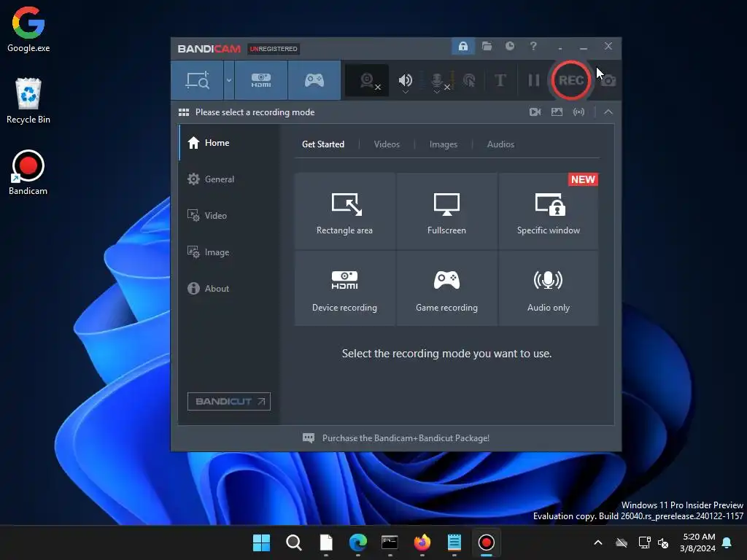747x560 pixels.
Task: Toggle webcam overlay in toolbar
Action: coord(367,80)
